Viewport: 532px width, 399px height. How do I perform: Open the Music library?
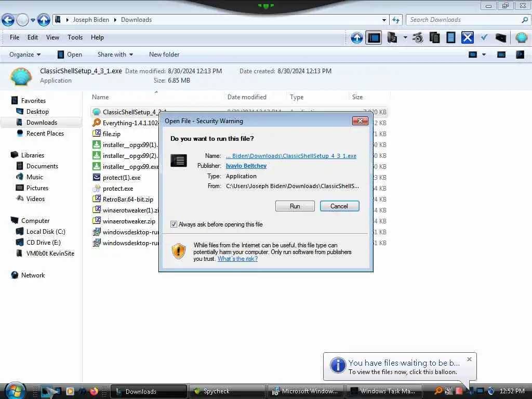click(x=35, y=177)
